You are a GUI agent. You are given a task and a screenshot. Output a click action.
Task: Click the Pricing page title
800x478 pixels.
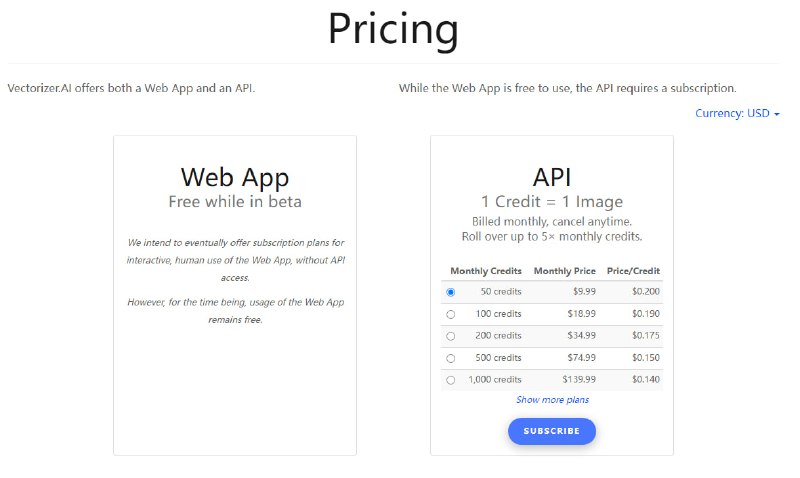[x=393, y=30]
